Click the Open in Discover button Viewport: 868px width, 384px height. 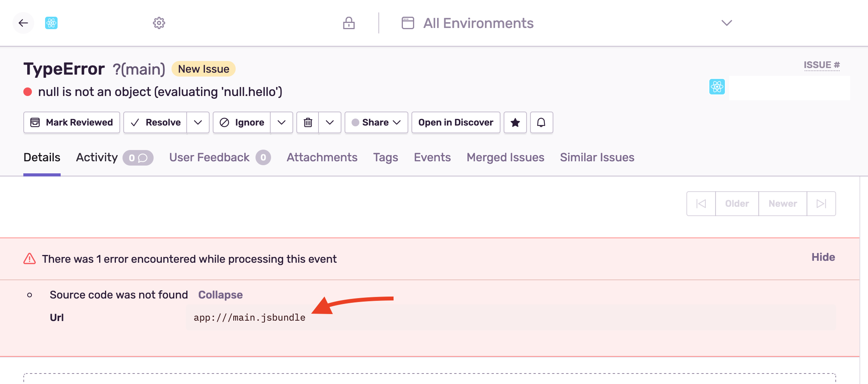455,122
